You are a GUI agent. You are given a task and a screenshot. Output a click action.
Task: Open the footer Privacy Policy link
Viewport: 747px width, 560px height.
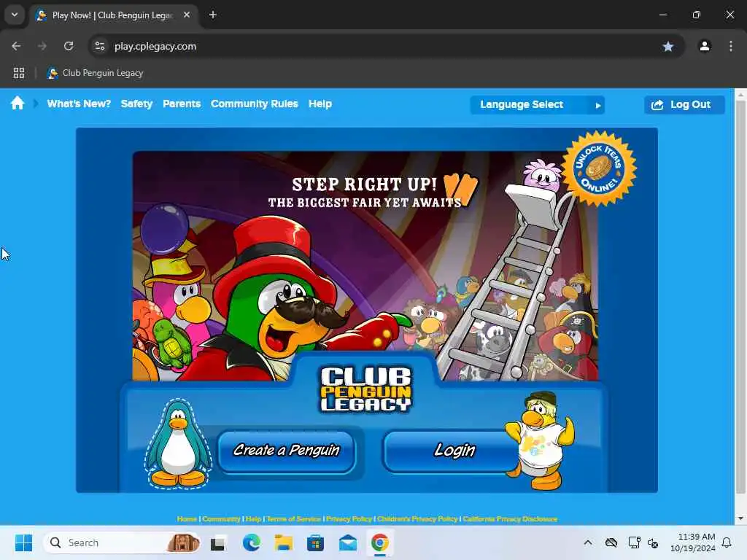pyautogui.click(x=349, y=518)
